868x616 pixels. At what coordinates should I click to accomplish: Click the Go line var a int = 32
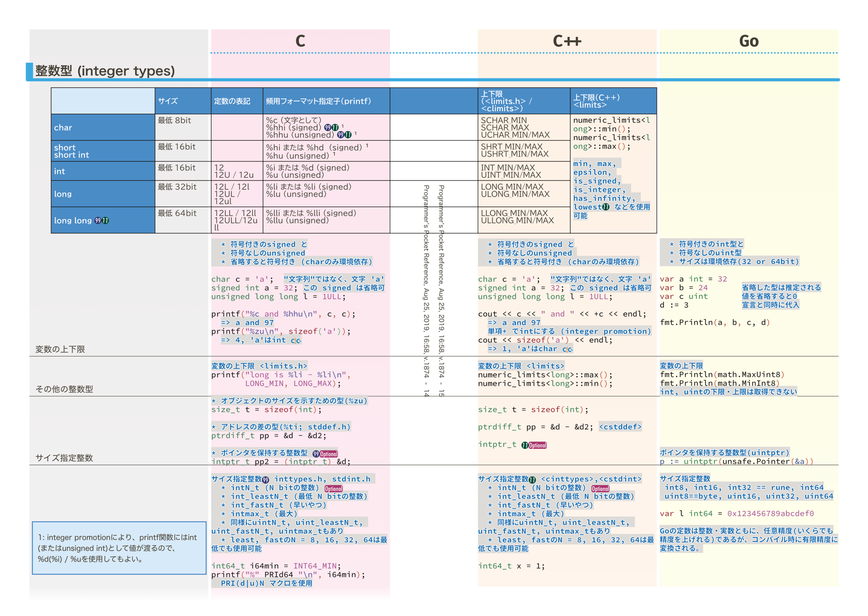point(693,279)
